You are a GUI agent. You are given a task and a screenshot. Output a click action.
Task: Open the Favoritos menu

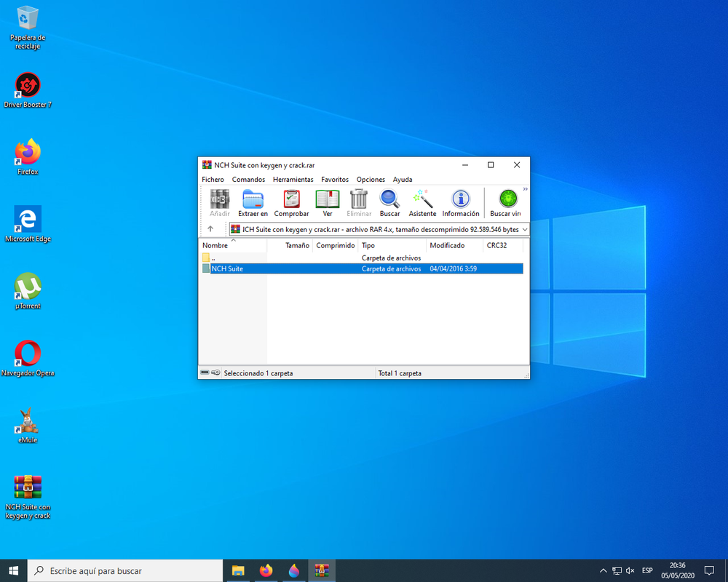[335, 180]
